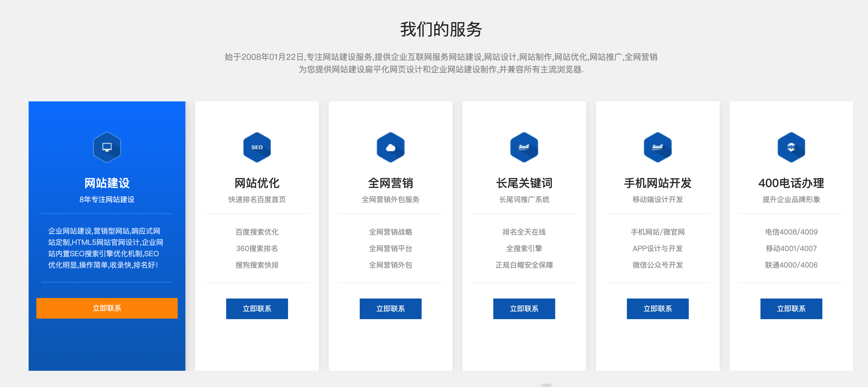Click the SEO hexagon icon
Image resolution: width=868 pixels, height=387 pixels.
pyautogui.click(x=257, y=147)
